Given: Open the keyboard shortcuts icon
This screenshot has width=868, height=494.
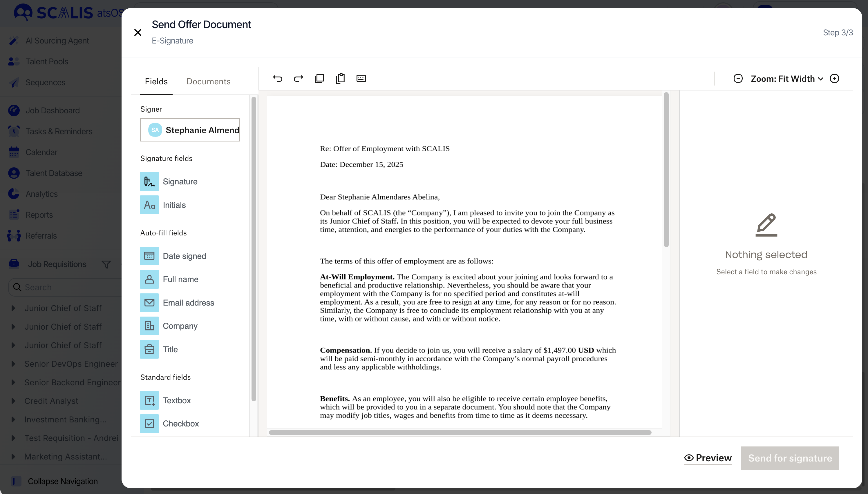Looking at the screenshot, I should pyautogui.click(x=361, y=79).
